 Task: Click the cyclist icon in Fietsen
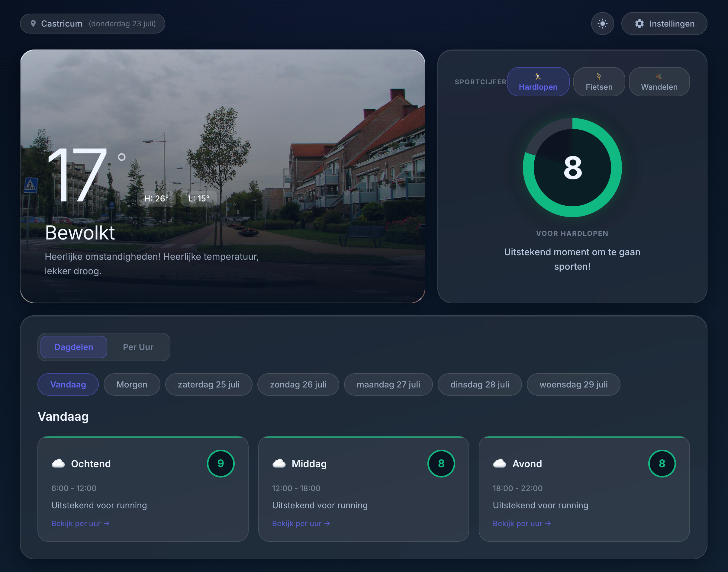point(599,77)
